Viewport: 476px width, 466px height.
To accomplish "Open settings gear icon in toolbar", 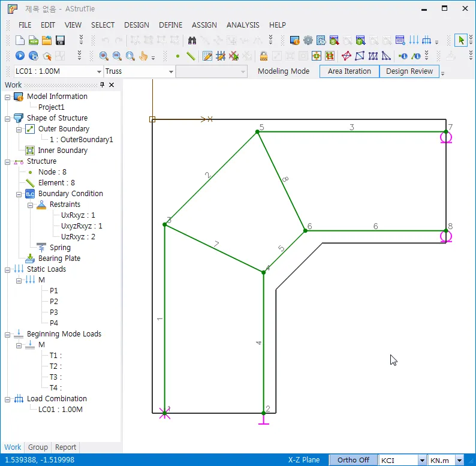I will (308, 40).
